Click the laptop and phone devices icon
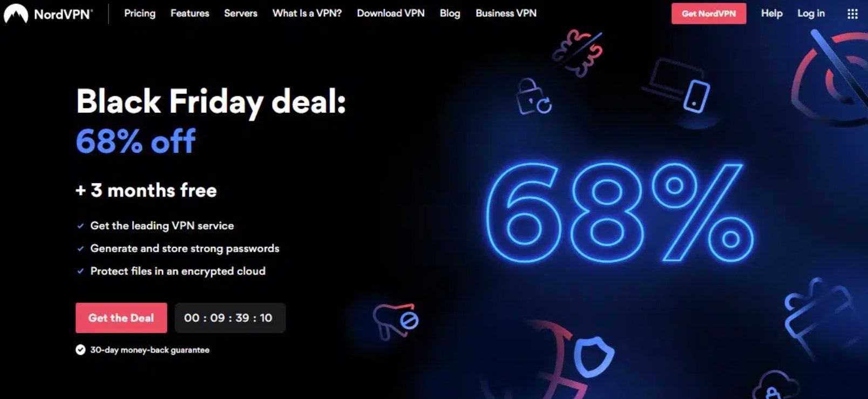Screen dimensions: 868x399 [x=677, y=86]
